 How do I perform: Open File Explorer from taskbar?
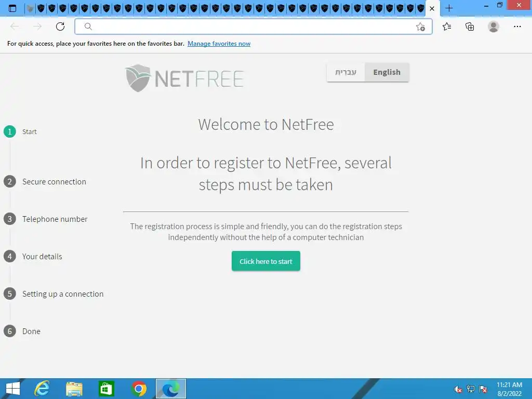[74, 389]
